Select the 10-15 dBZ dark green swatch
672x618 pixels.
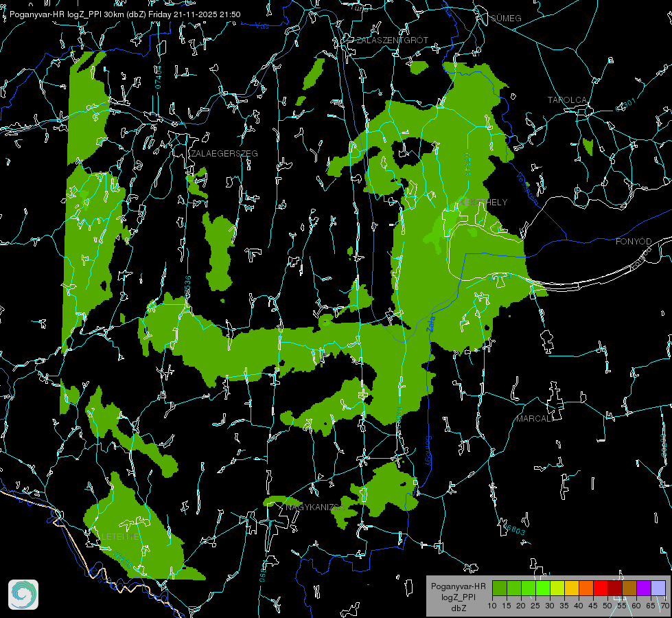[500, 588]
